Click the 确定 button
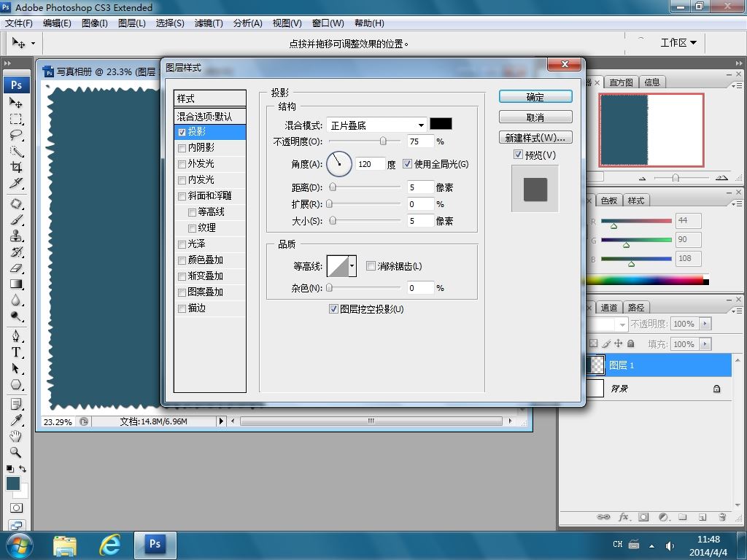 pos(535,97)
